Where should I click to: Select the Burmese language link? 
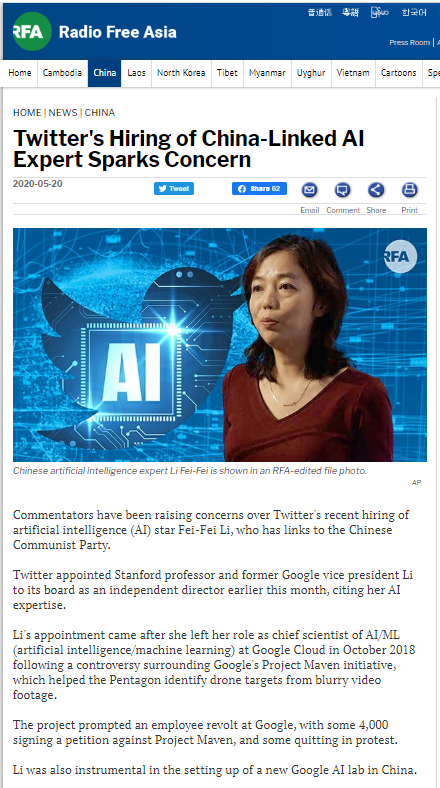380,13
